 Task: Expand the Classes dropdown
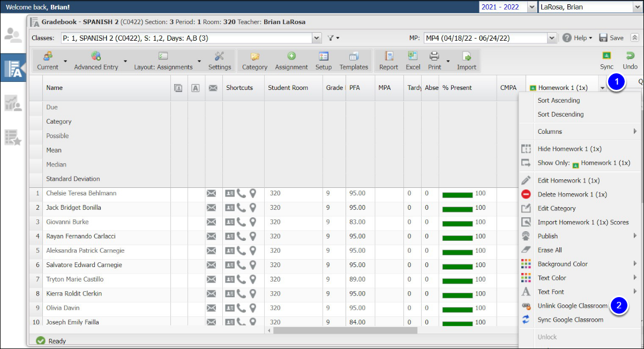click(316, 38)
